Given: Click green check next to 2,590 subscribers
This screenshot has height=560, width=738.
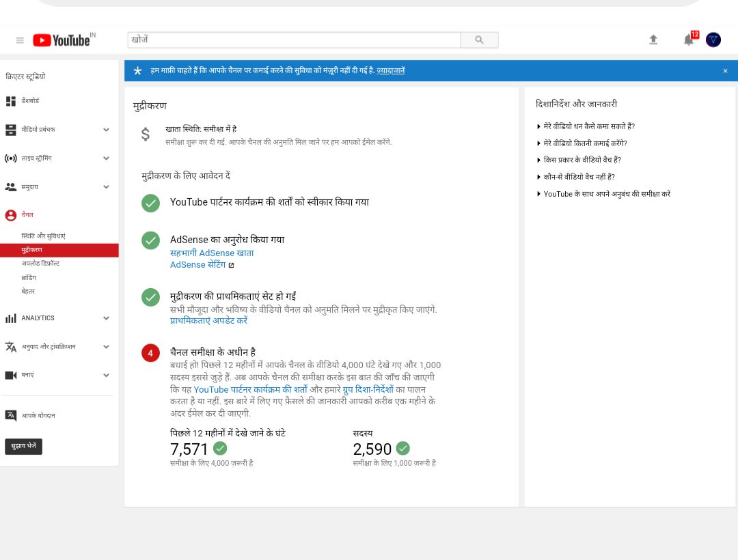Looking at the screenshot, I should tap(403, 448).
